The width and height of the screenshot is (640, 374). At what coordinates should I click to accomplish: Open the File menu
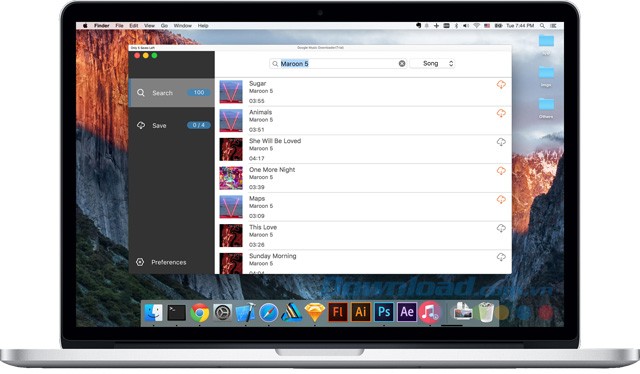tap(119, 25)
